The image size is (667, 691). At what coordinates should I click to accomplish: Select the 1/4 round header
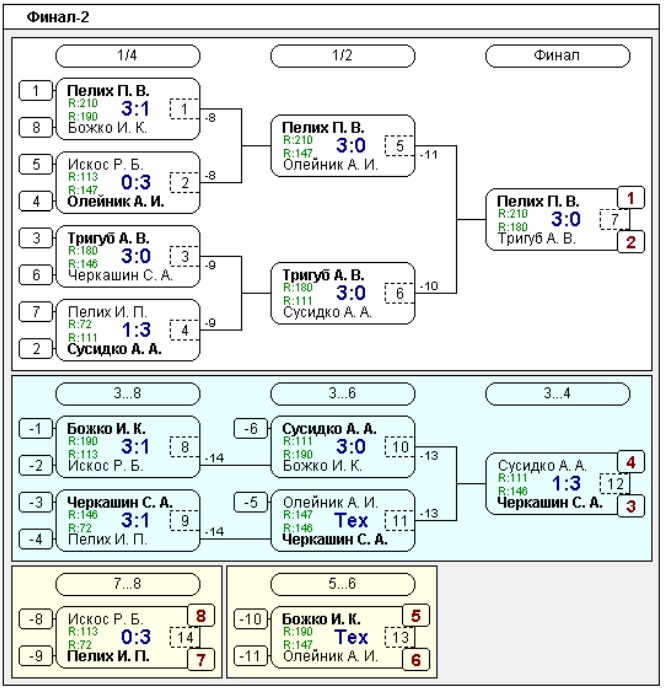pos(128,56)
